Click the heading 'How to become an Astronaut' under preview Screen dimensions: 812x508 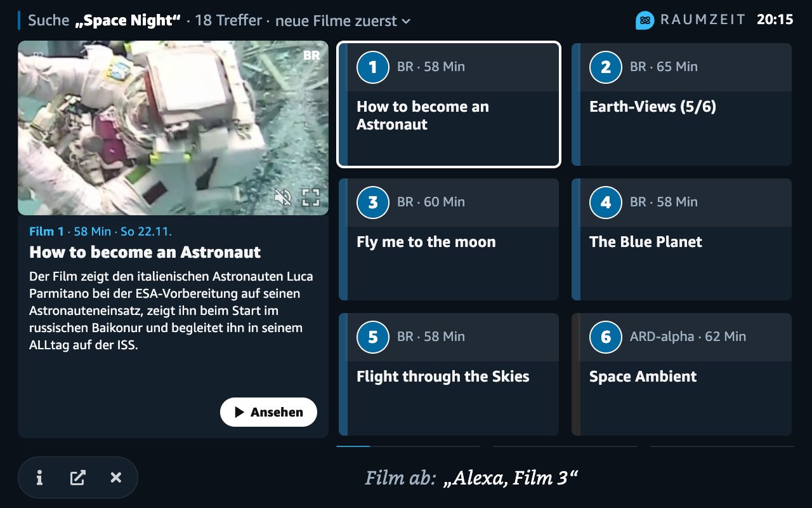click(x=145, y=252)
